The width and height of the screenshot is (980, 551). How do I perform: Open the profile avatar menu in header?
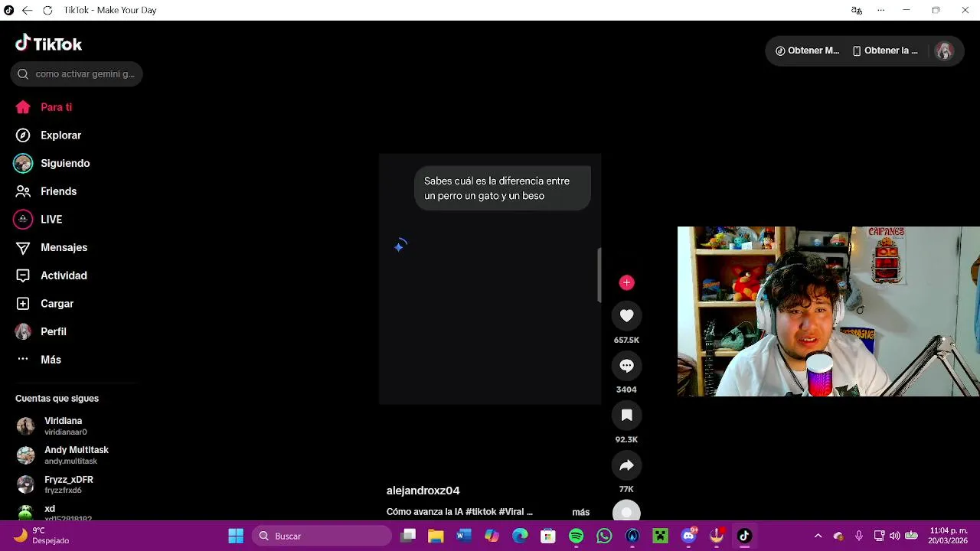pos(944,51)
